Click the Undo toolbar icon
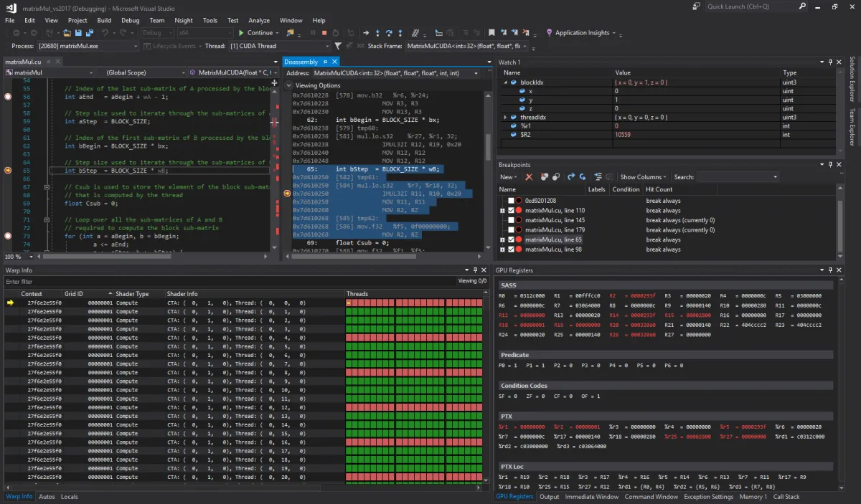Viewport: 861px width, 504px height. pos(105,33)
